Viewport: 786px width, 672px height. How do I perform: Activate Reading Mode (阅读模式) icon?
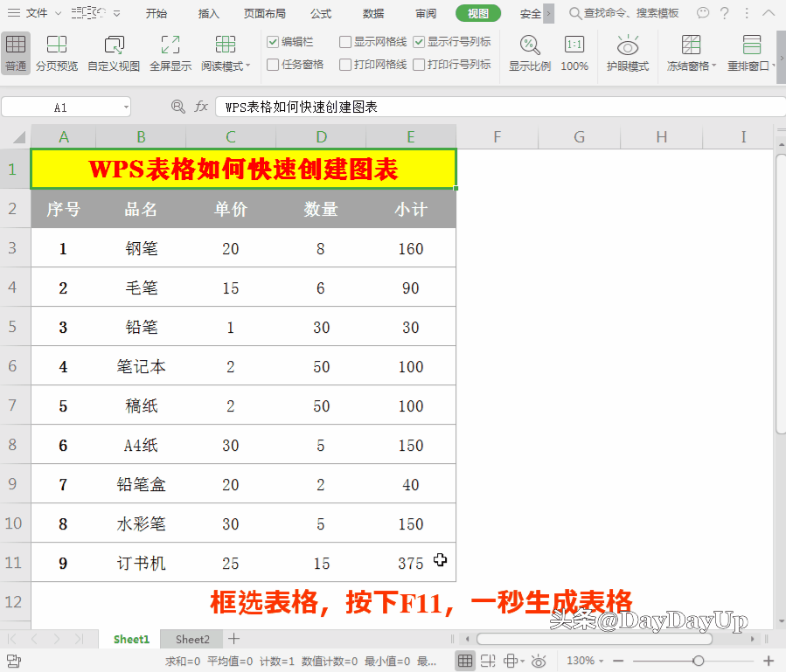225,45
